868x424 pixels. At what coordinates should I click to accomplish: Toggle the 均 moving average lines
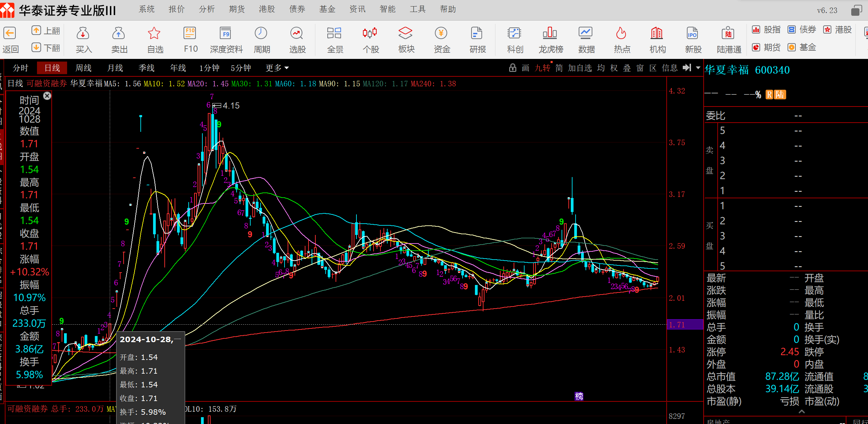[x=601, y=68]
